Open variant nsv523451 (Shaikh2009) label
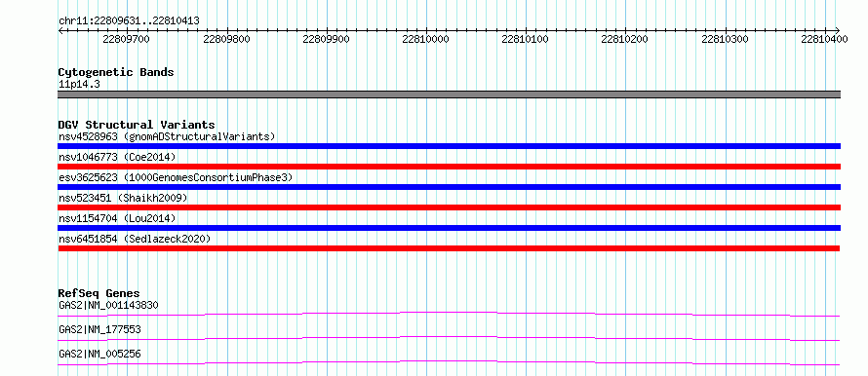 click(x=123, y=198)
